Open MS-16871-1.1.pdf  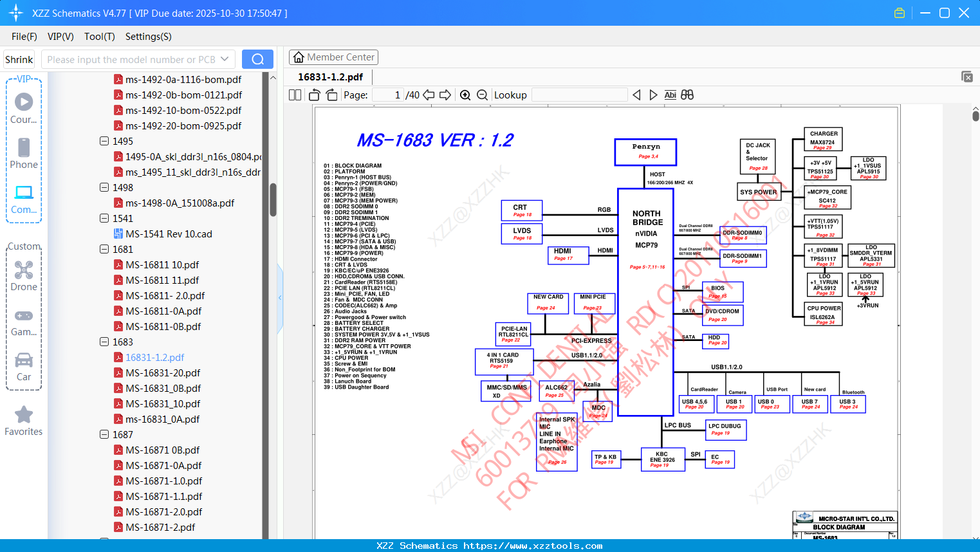pos(163,496)
